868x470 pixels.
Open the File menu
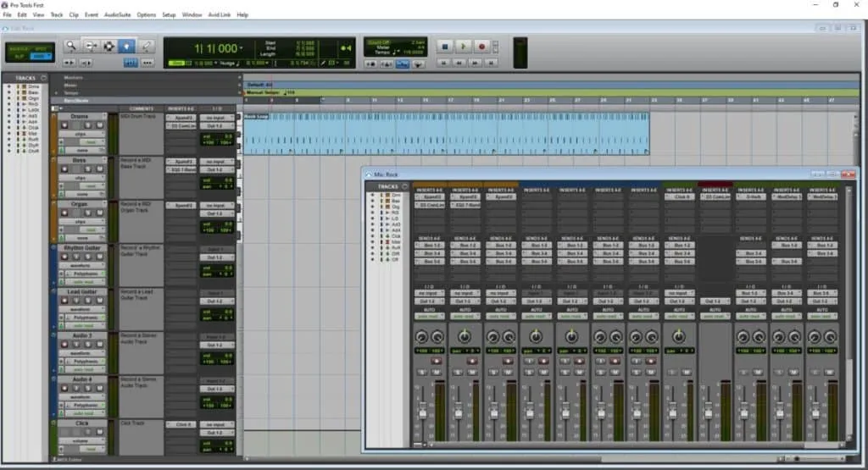click(x=7, y=15)
